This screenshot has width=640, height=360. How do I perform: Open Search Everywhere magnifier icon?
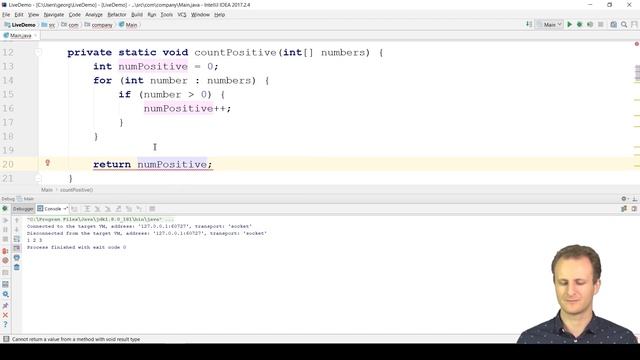624,24
